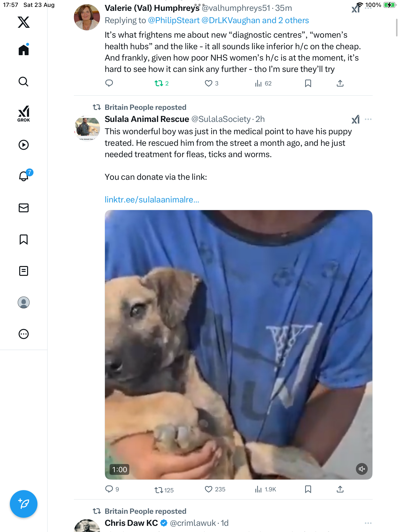The height and width of the screenshot is (532, 399).
Task: Undo repost on Valerie Humphreys' reply
Action: 159,83
